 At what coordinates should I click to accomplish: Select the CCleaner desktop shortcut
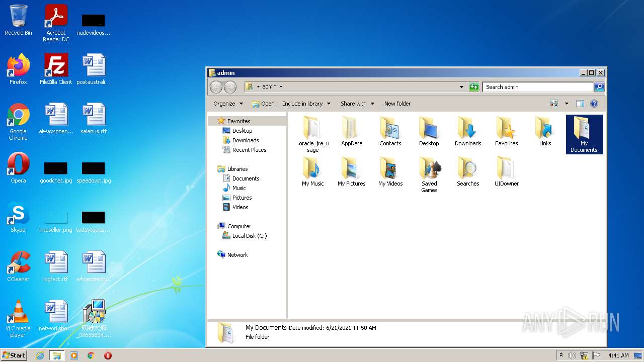point(18,266)
